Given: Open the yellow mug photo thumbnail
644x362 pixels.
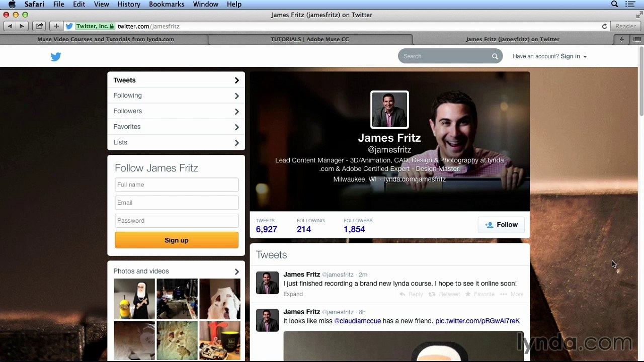Looking at the screenshot, I should 220,341.
